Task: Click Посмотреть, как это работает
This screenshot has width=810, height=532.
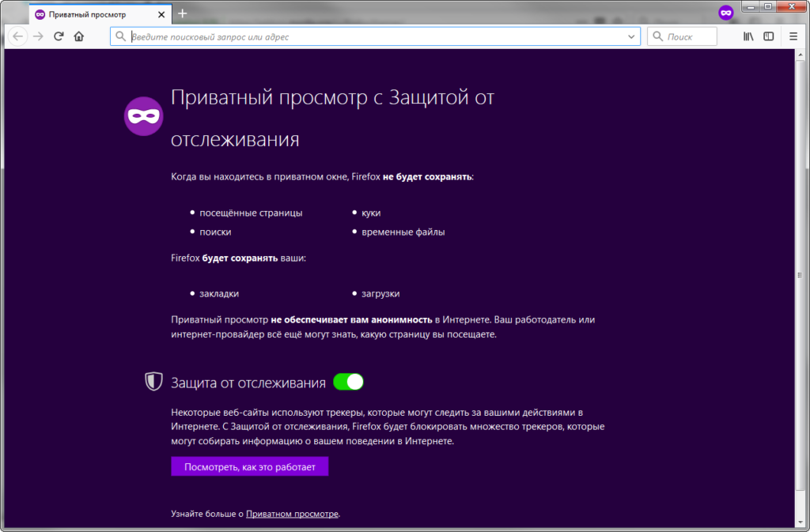Action: coord(249,466)
